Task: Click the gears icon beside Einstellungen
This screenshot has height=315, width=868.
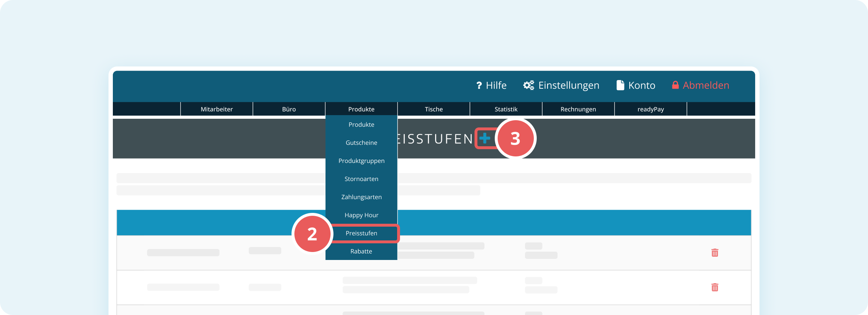Action: (529, 85)
